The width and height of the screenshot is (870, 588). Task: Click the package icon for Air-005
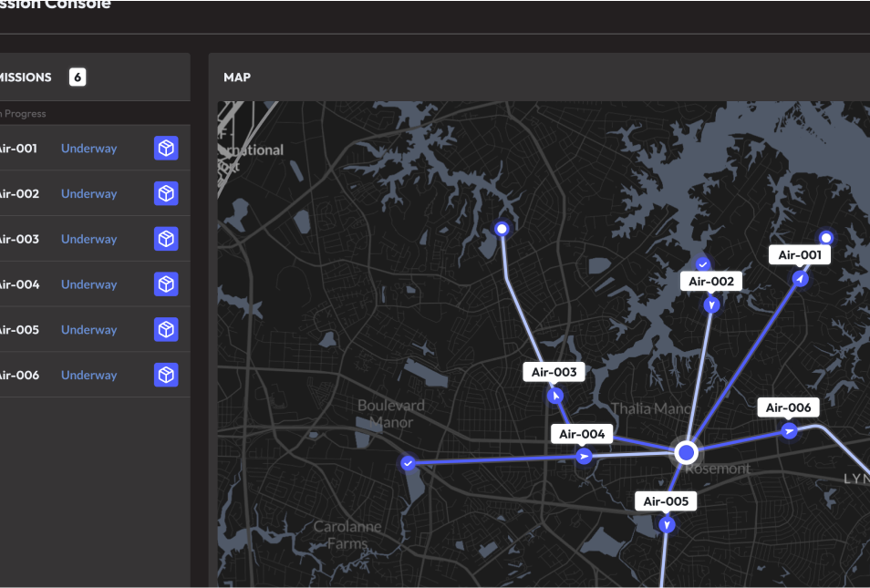[166, 329]
